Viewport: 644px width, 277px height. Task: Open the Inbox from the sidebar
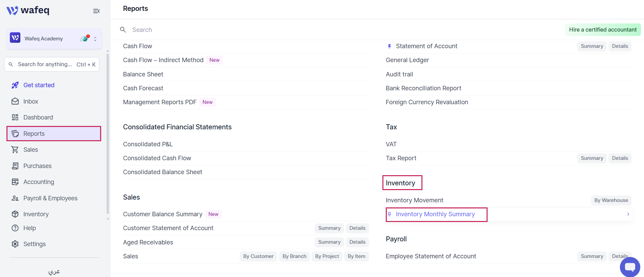[x=31, y=101]
